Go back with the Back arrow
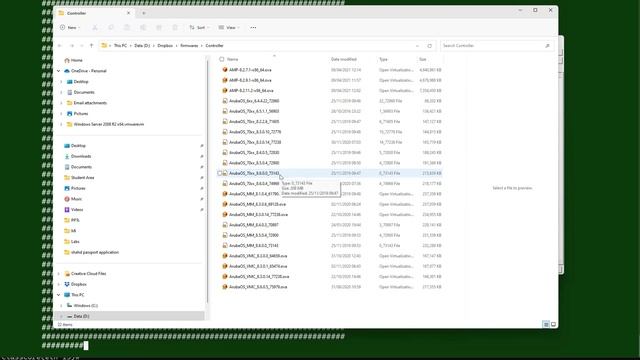The image size is (640, 360). click(x=60, y=46)
